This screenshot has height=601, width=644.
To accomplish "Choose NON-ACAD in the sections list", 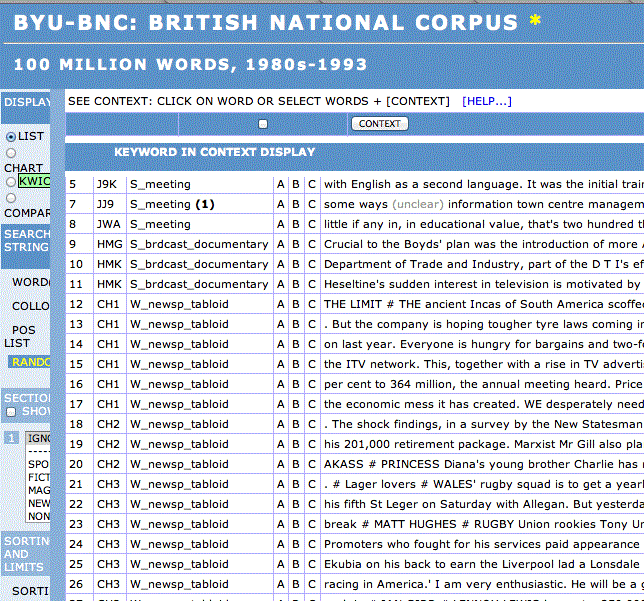I will [38, 516].
